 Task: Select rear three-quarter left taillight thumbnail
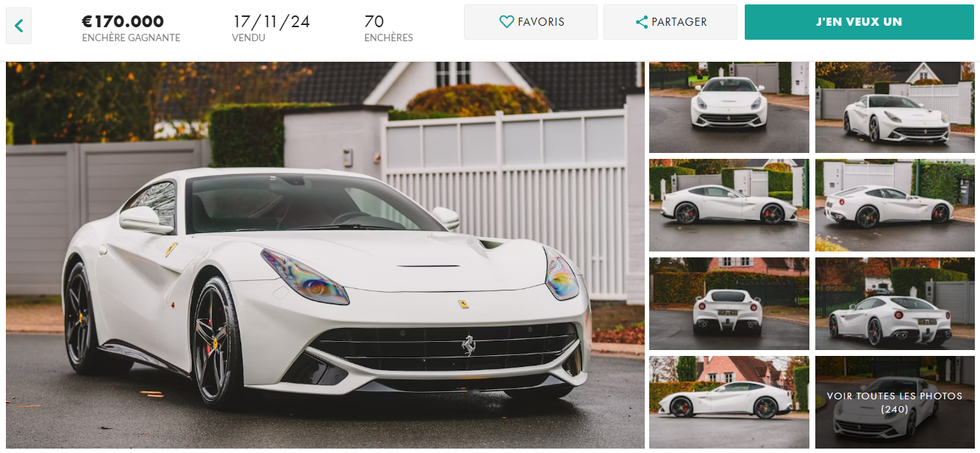(x=895, y=205)
